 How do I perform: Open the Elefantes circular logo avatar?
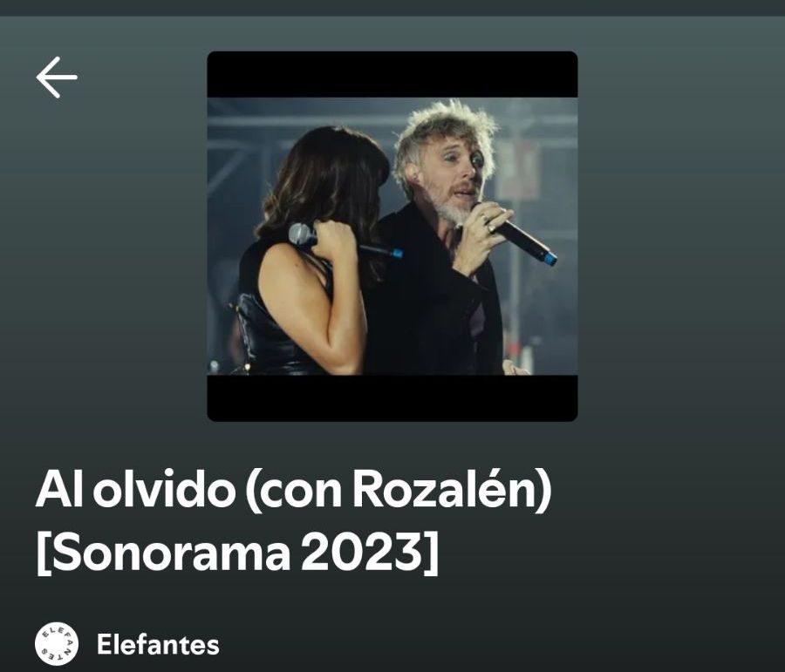(x=57, y=644)
